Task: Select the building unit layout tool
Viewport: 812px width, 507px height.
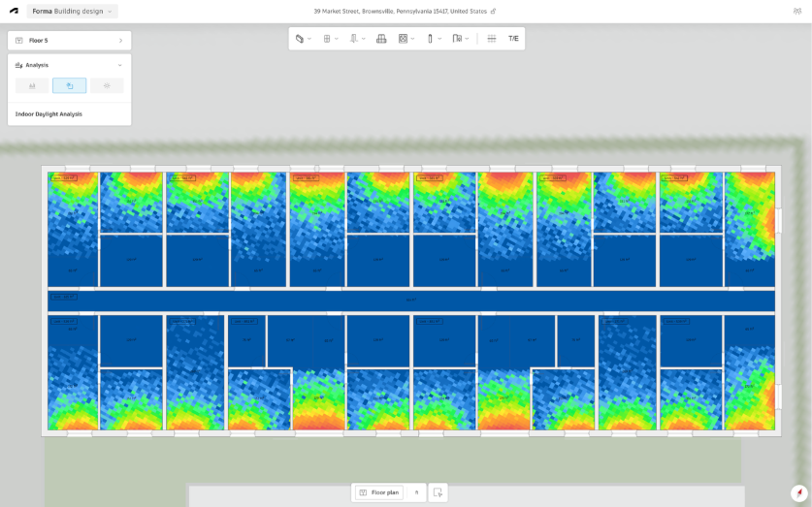Action: coord(381,39)
